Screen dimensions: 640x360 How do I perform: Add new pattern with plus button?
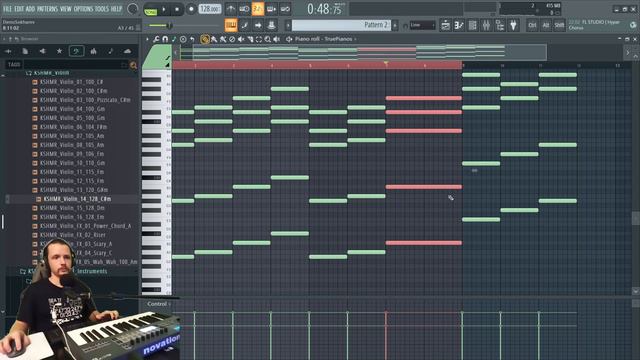[x=395, y=25]
